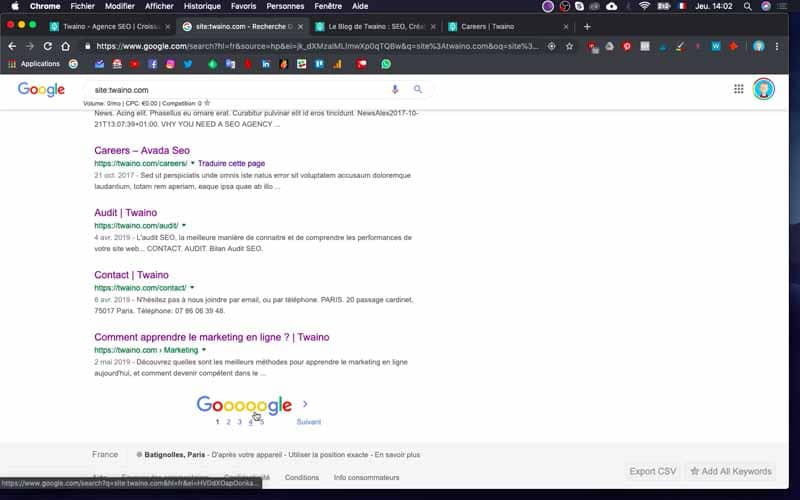Open the Twitter bookmark icon

(x=188, y=64)
